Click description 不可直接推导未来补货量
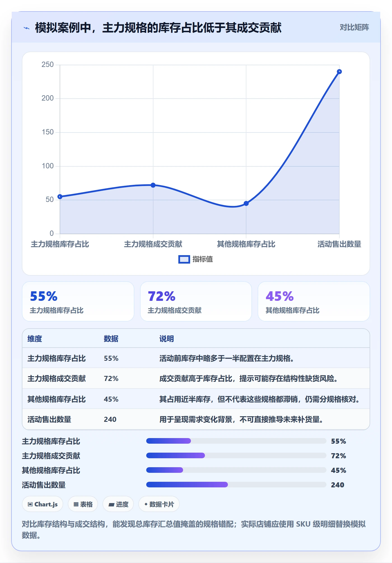The image size is (392, 563). pos(241,420)
